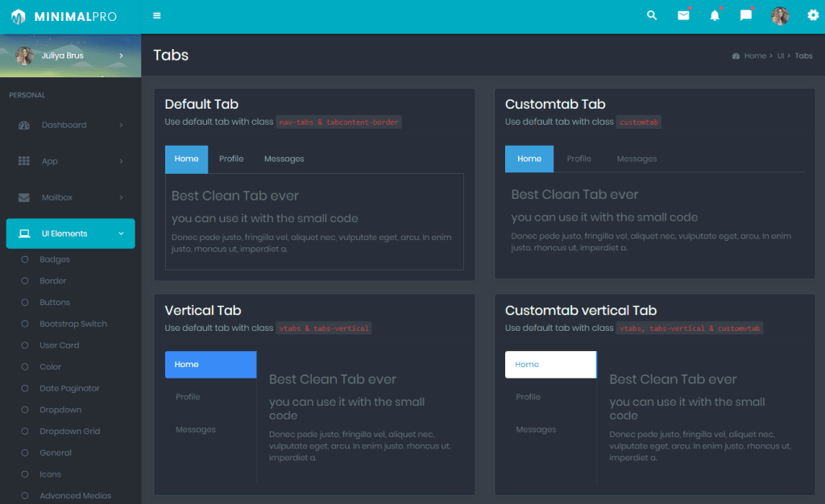Open Advanced Medias sidebar link
The width and height of the screenshot is (825, 504).
75,496
